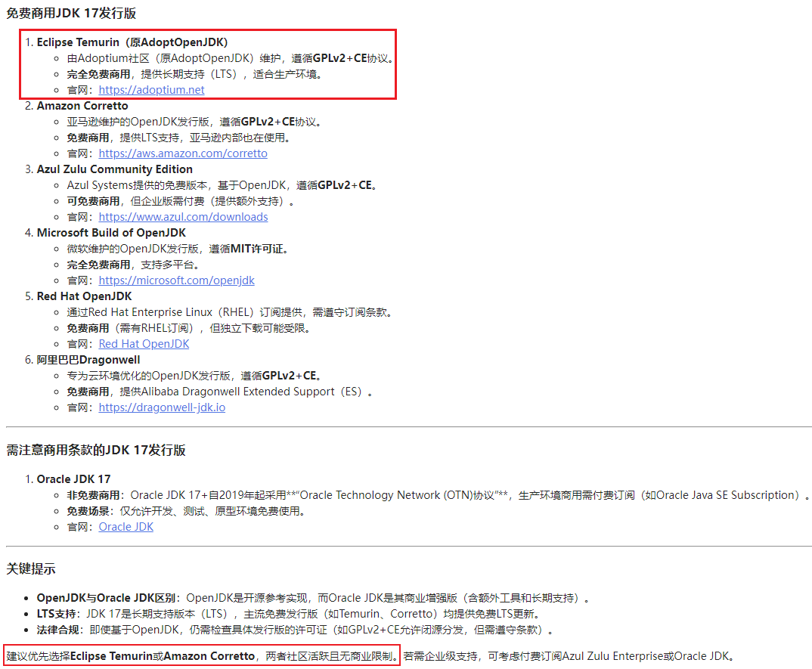The image size is (812, 669).
Task: Click the red recommendation box at the bottom
Action: click(x=200, y=656)
